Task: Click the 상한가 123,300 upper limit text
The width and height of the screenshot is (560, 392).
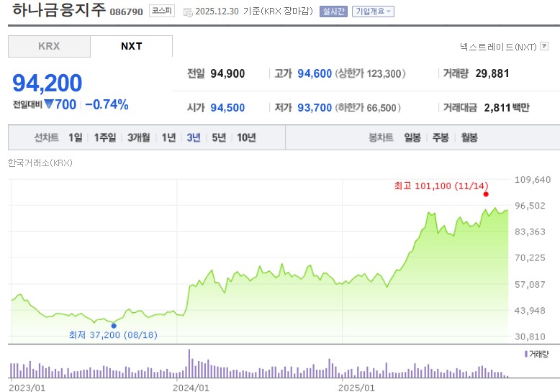Action: [370, 73]
